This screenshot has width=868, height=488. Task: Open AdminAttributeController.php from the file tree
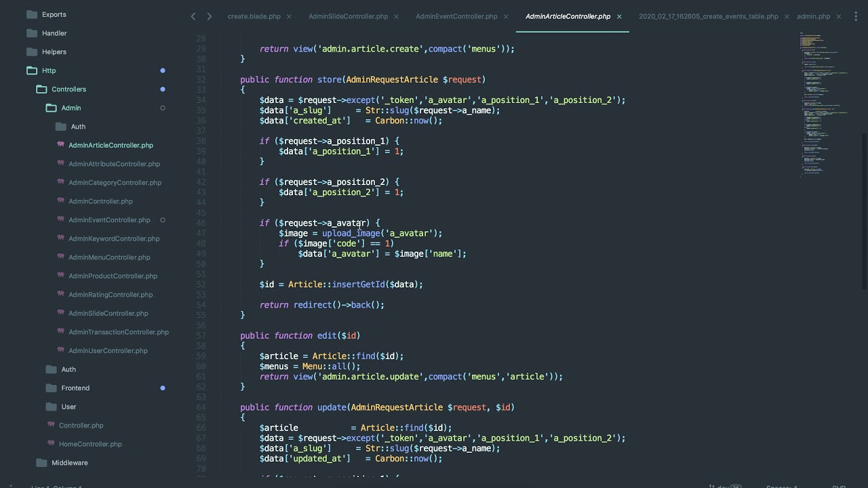tap(114, 164)
